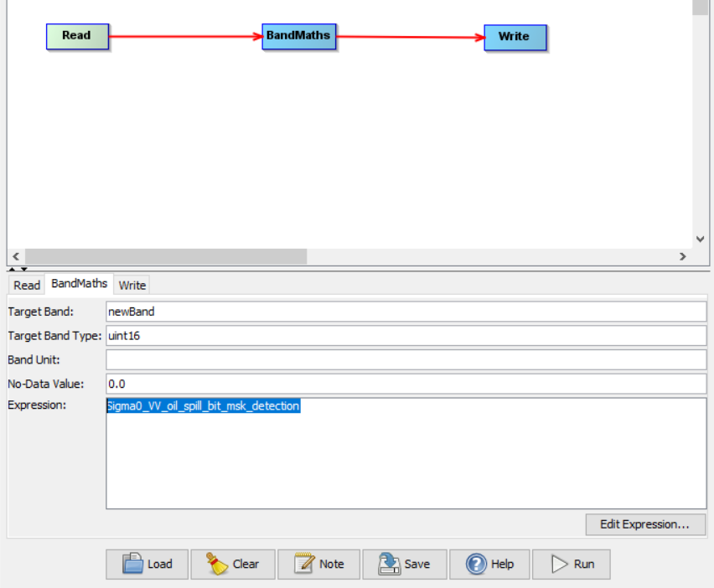Click the vertical scrollbar down arrow
Screen dimensions: 714x588
(701, 239)
